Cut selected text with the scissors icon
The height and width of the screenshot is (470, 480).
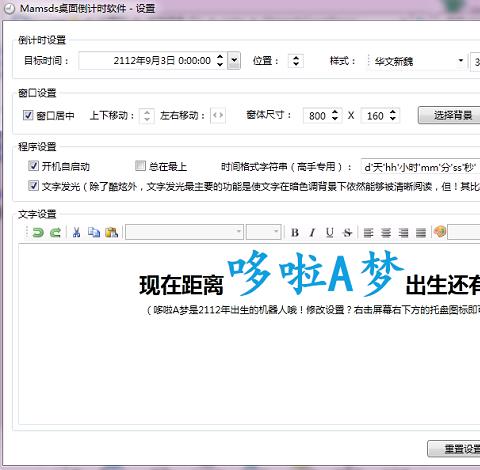pyautogui.click(x=76, y=232)
